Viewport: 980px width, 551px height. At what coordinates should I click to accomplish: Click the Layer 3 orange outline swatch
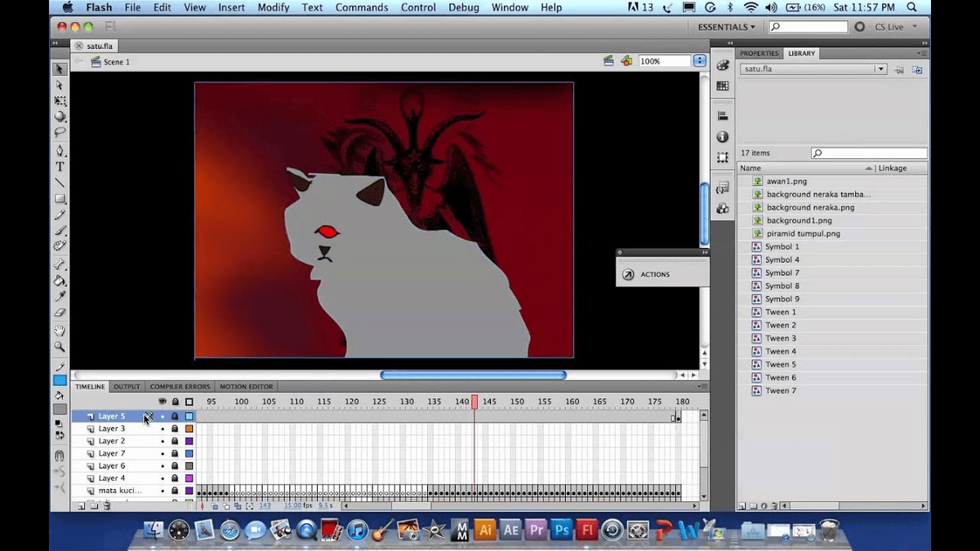[189, 429]
